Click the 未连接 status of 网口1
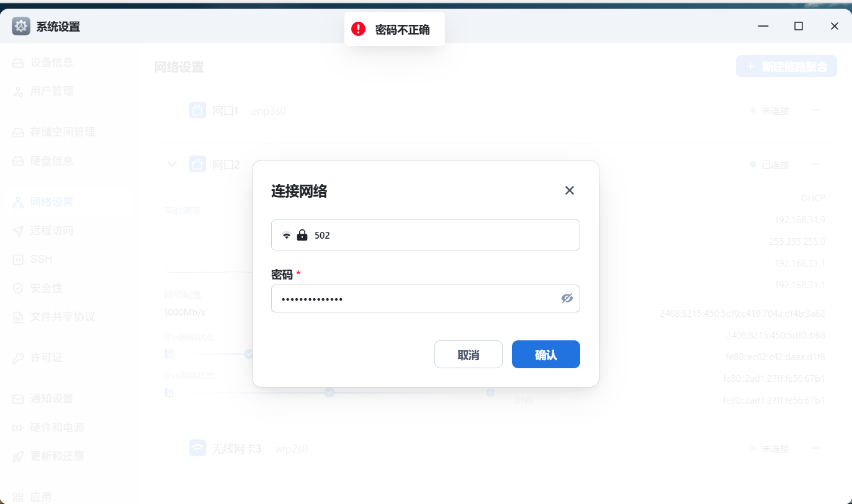The image size is (852, 504). 776,111
